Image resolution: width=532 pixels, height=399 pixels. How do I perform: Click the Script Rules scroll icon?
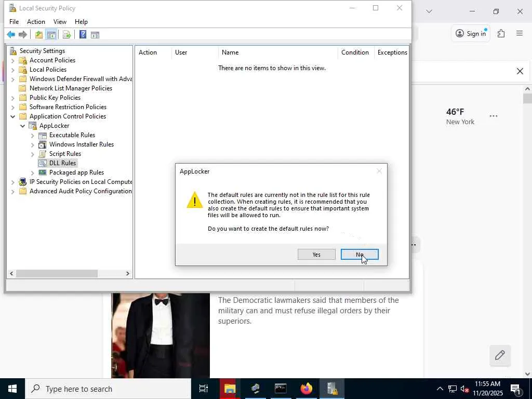(43, 154)
